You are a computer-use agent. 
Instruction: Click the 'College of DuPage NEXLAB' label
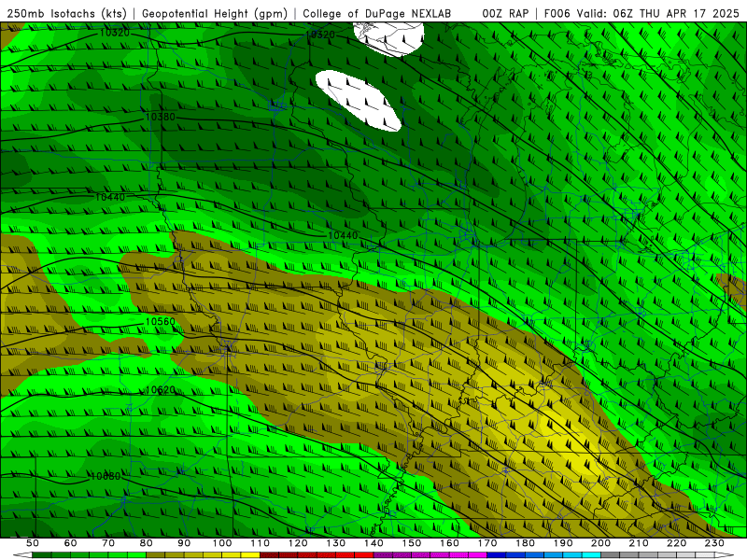[377, 13]
